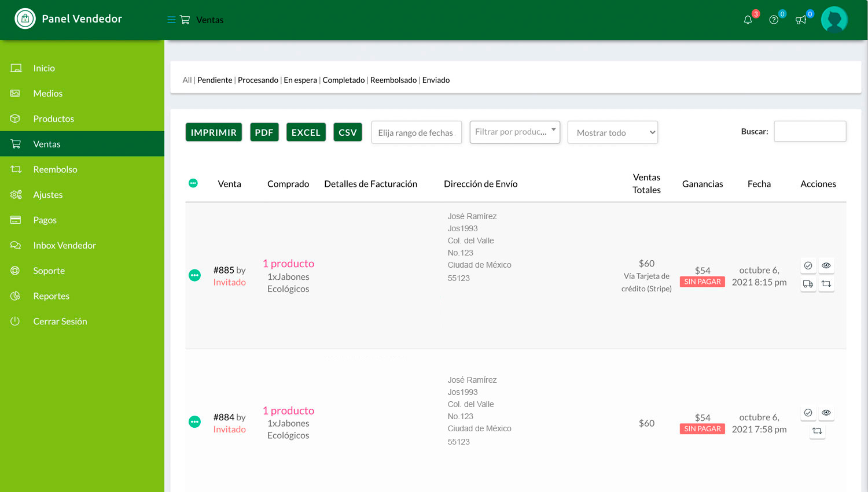Sort by Fecha column header
Screen dimensions: 868x492
[759, 184]
